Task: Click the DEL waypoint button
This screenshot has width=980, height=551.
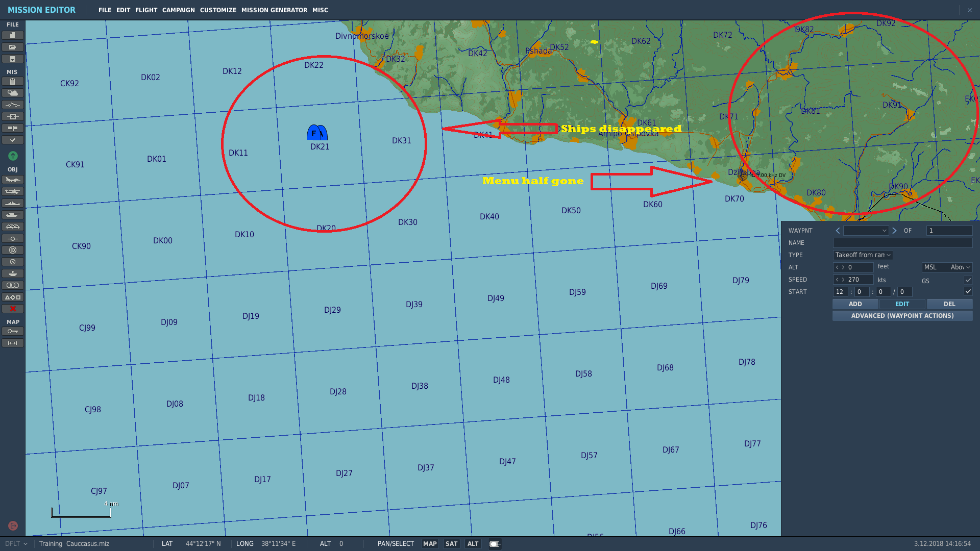Action: 949,304
